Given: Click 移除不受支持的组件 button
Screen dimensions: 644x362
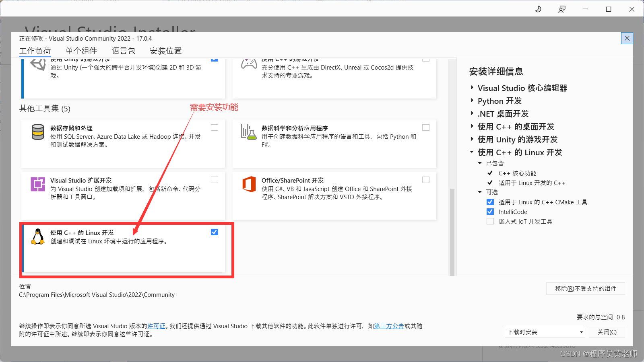Looking at the screenshot, I should [586, 288].
